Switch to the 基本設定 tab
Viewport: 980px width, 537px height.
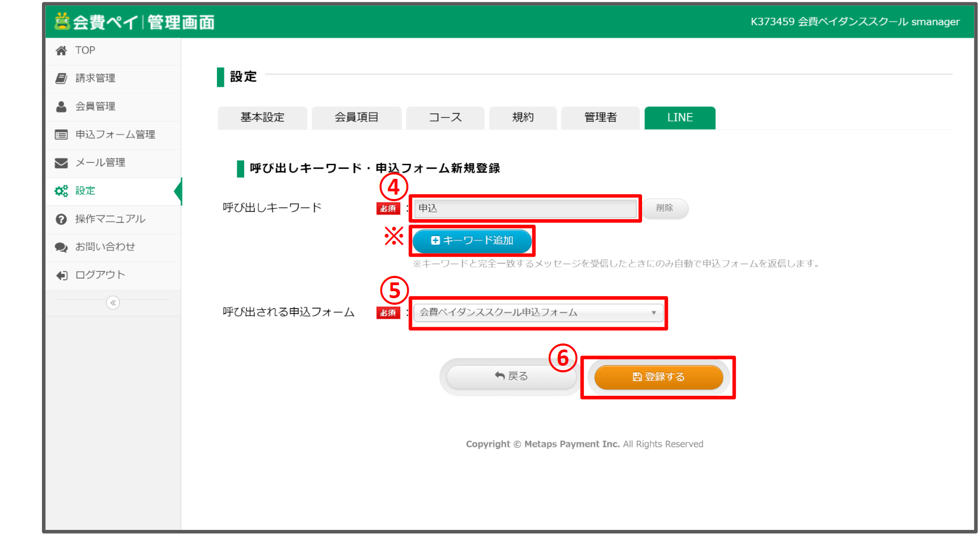click(x=262, y=118)
